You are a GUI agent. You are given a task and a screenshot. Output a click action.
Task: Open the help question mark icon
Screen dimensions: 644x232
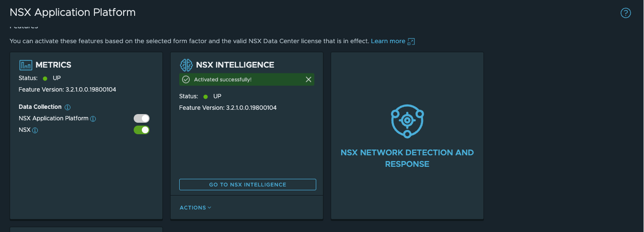pyautogui.click(x=626, y=13)
